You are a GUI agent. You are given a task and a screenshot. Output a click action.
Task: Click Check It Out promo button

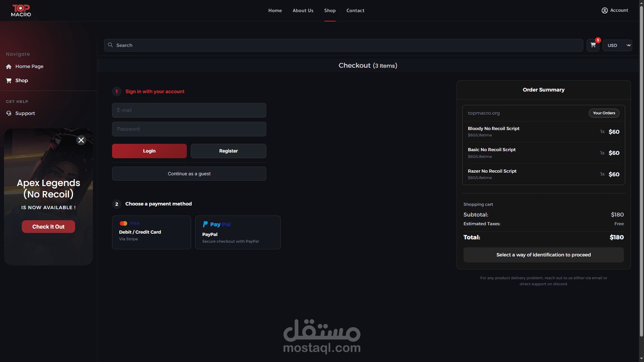[x=48, y=227]
